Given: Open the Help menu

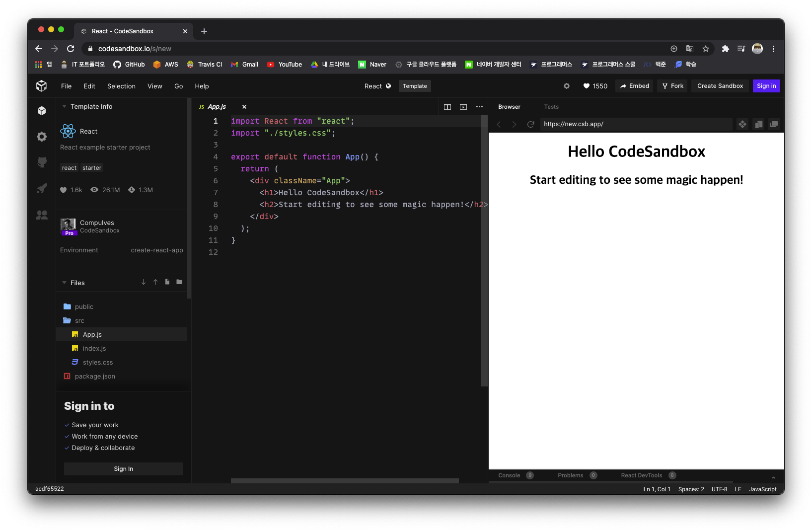Looking at the screenshot, I should pos(202,86).
